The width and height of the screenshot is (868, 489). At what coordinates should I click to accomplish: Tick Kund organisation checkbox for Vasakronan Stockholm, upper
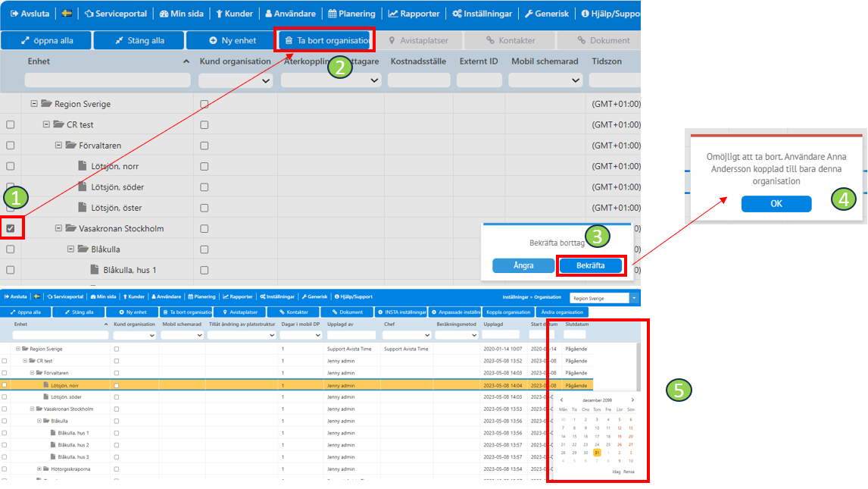click(x=205, y=229)
